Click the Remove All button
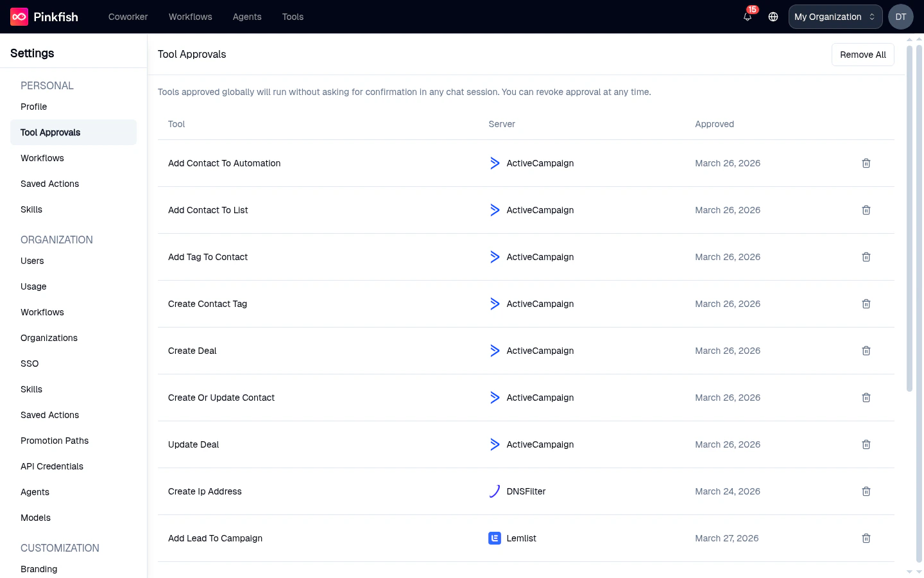924x578 pixels. 862,55
